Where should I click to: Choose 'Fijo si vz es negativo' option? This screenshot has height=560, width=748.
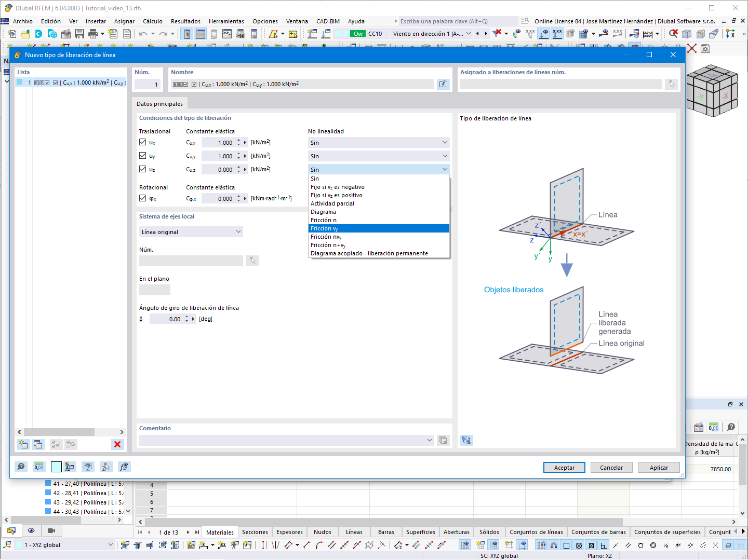379,187
